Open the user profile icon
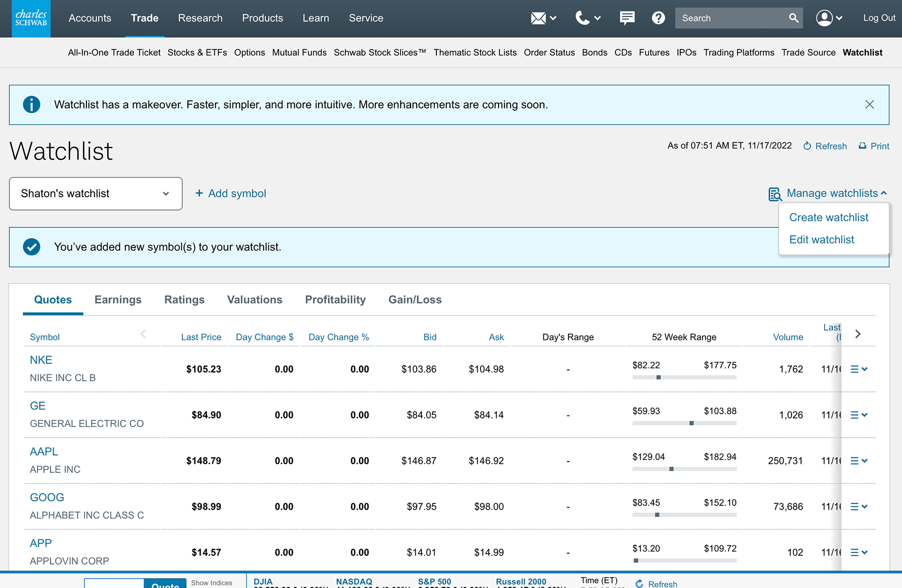 [x=824, y=18]
